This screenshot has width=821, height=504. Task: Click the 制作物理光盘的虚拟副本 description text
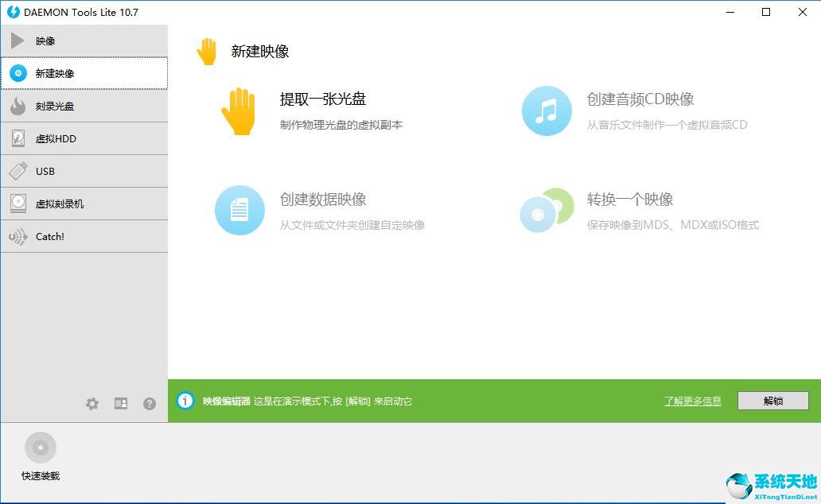(340, 125)
